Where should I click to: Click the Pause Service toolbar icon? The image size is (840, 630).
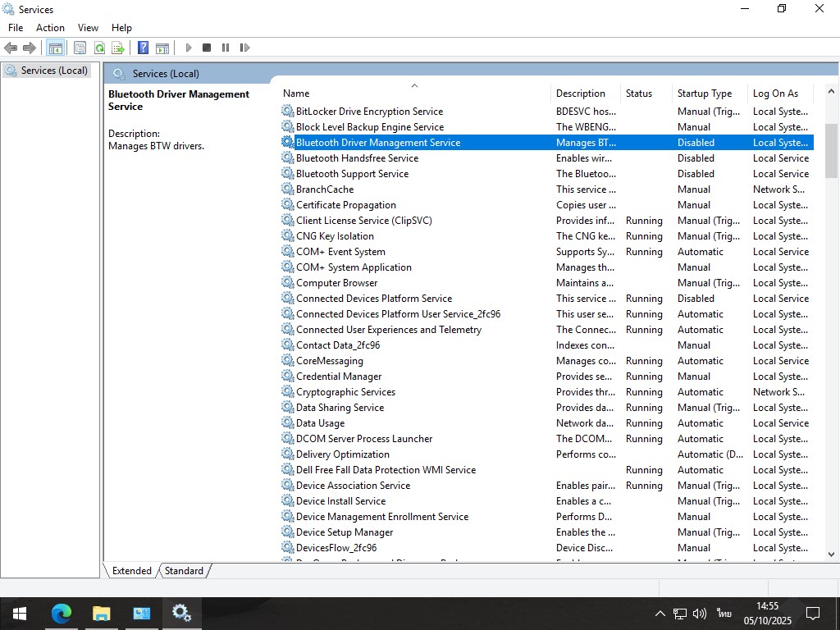coord(226,48)
